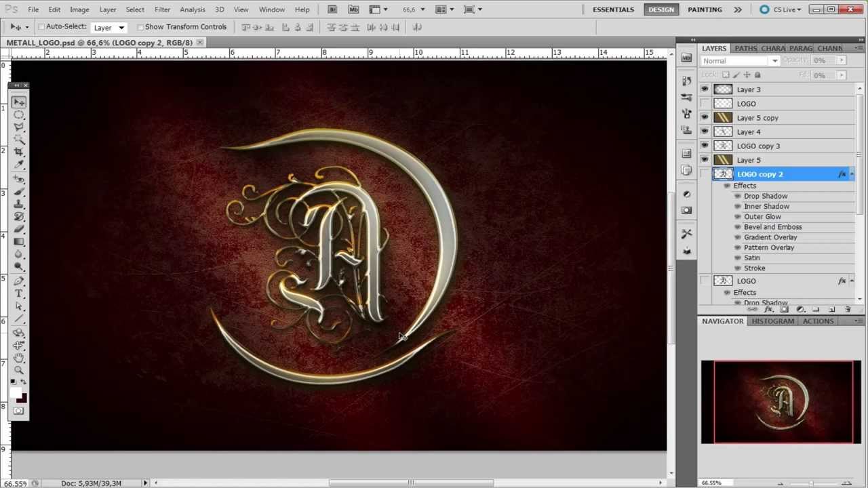Toggle the Auto-Select checkbox
The height and width of the screenshot is (488, 868).
click(x=41, y=27)
